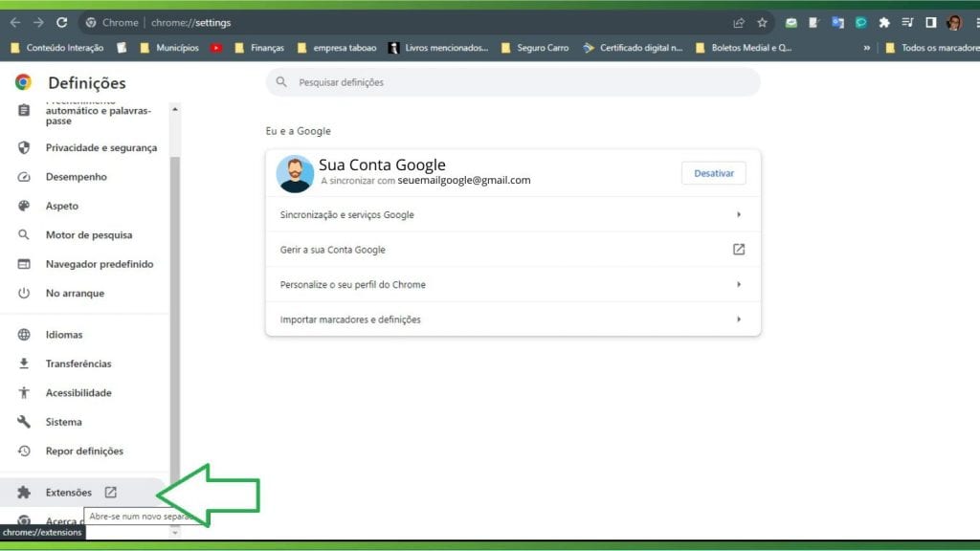980x551 pixels.
Task: Expand Sincronização e serviços Google arrow
Action: 739,214
